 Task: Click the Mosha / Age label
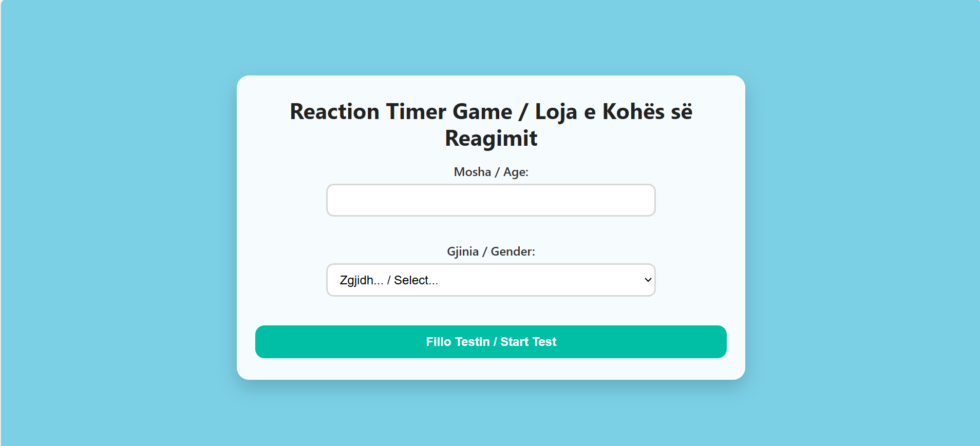(491, 172)
